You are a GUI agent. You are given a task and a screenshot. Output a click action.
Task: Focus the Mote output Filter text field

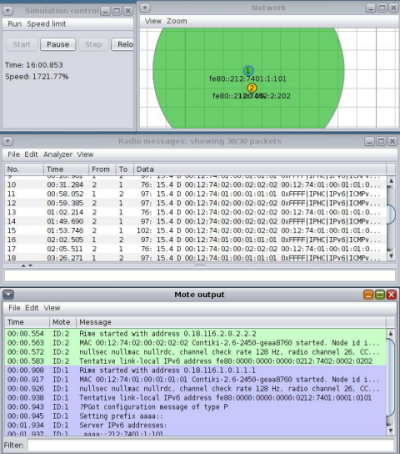[211, 445]
